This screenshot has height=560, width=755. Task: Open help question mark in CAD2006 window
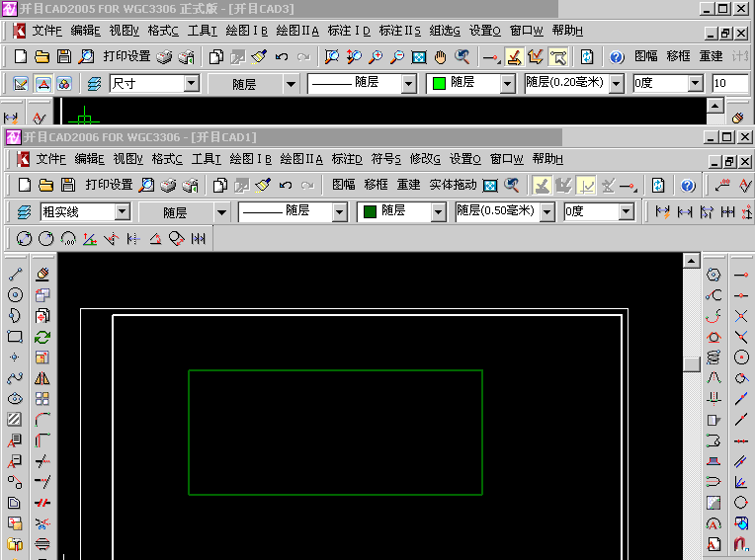(x=688, y=186)
